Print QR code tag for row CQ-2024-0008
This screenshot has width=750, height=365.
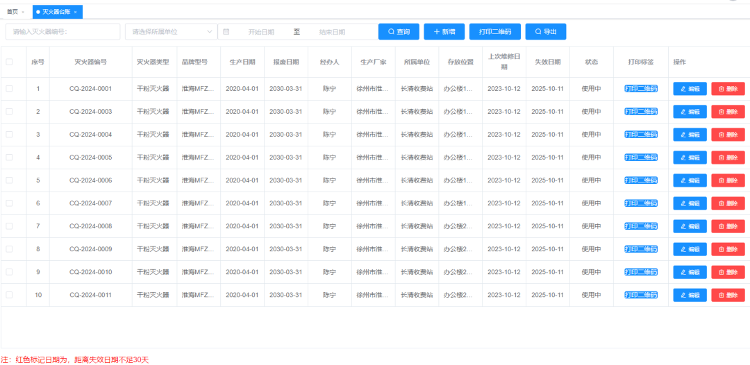(x=641, y=226)
